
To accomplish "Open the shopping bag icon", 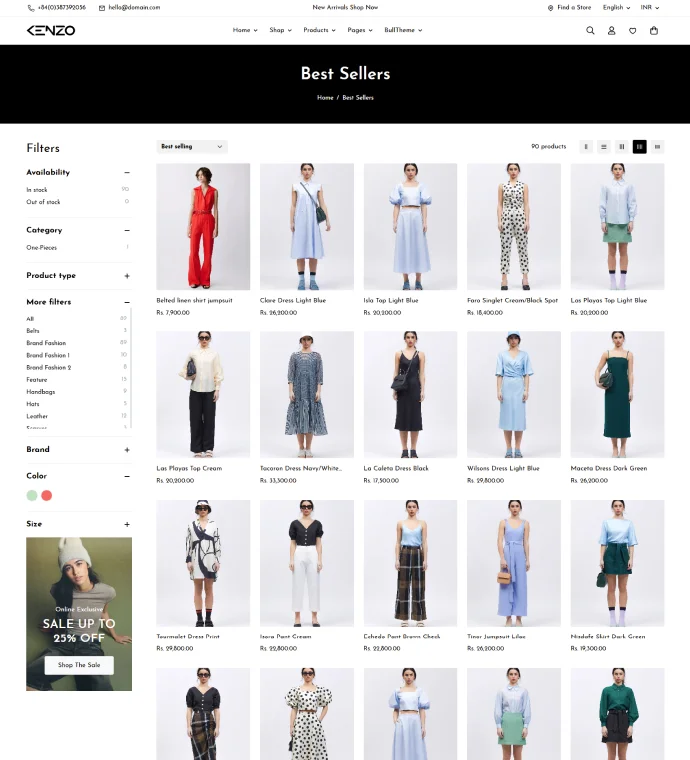I will 654,31.
